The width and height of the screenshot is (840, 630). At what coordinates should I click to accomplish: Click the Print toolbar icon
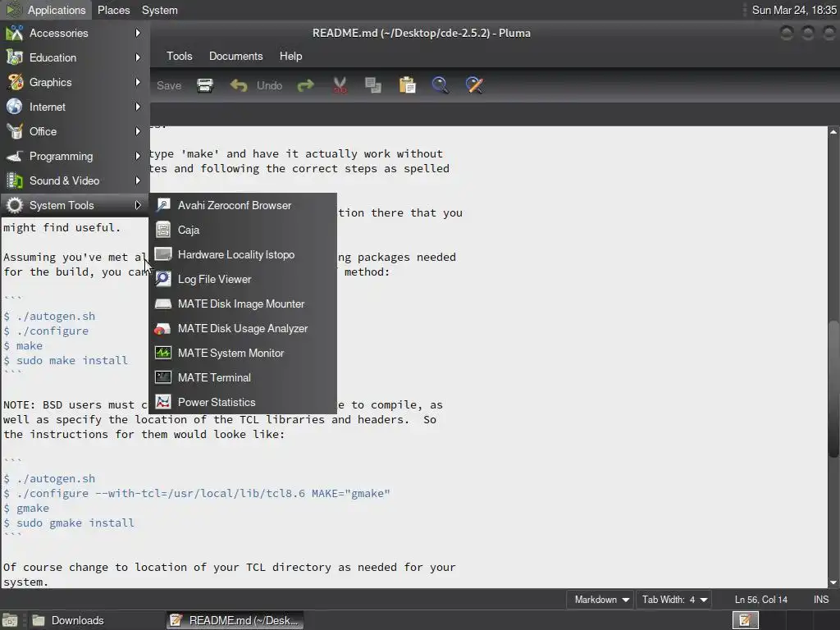(204, 85)
